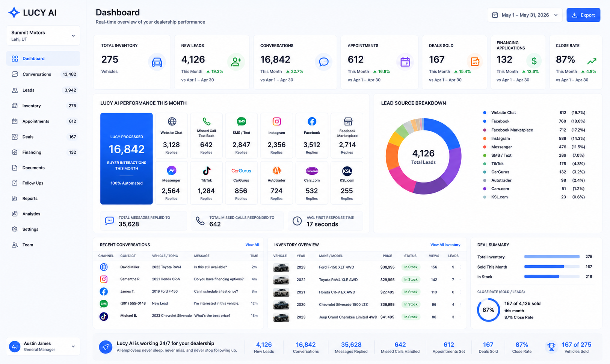Screen dimensions: 610x364
Task: Select the Missed Call Text Back phone icon
Action: 207,121
